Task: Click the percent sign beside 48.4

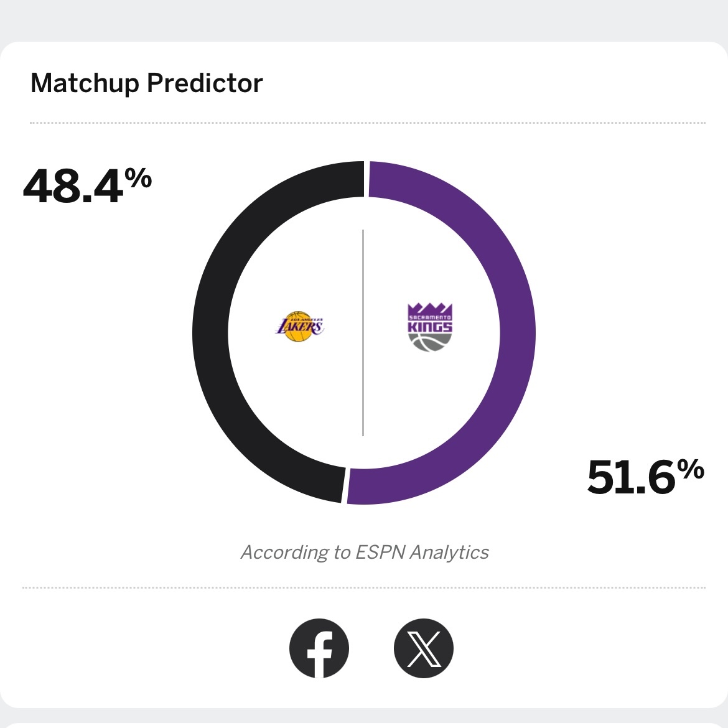Action: pyautogui.click(x=138, y=179)
